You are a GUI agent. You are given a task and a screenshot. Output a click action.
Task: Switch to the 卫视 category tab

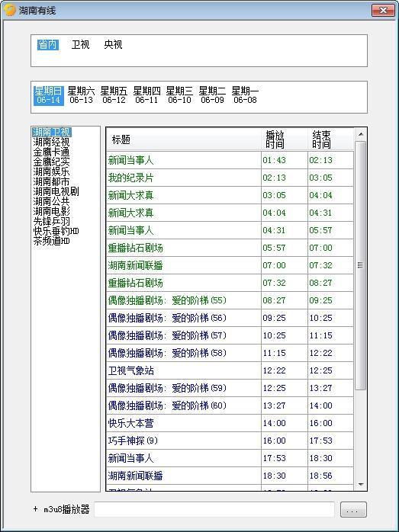click(80, 44)
